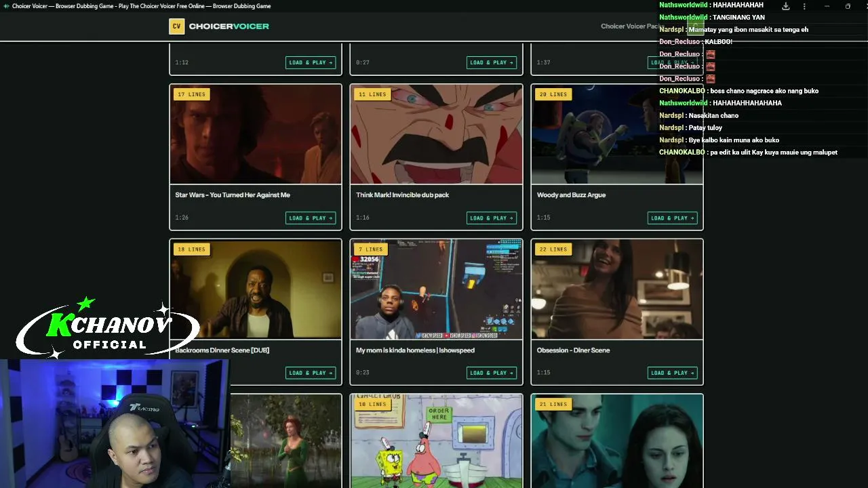Load and play the Star Wars pack
868x488 pixels.
311,218
